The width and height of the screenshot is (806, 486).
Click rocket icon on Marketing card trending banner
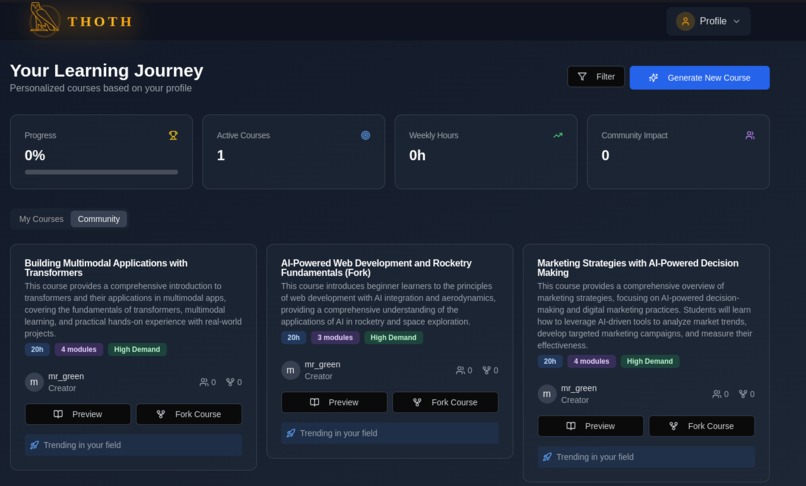coord(547,457)
